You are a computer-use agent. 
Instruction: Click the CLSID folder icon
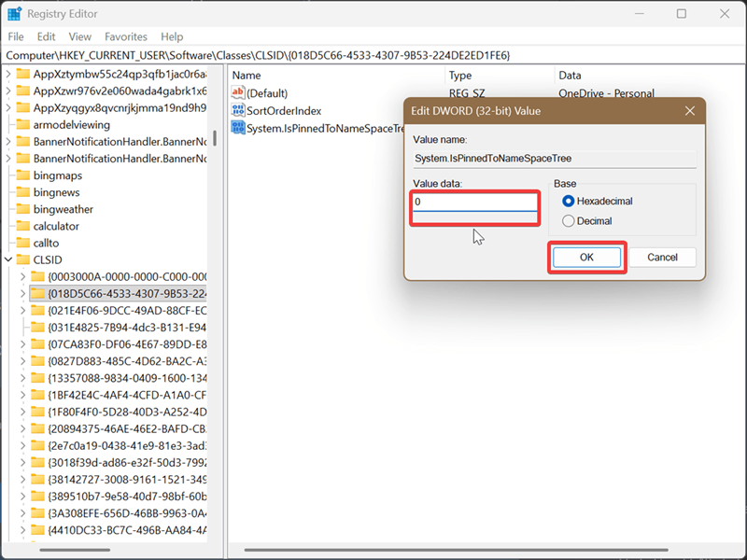[x=22, y=259]
